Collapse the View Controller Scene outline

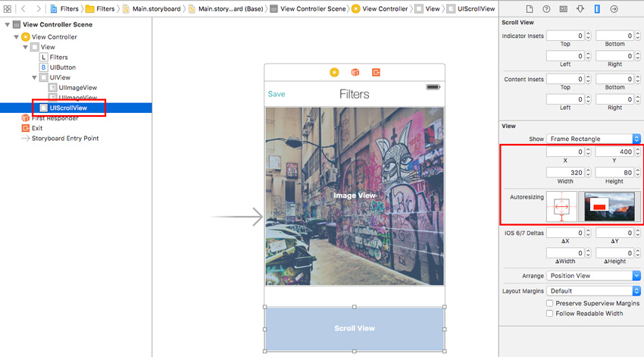[x=7, y=25]
